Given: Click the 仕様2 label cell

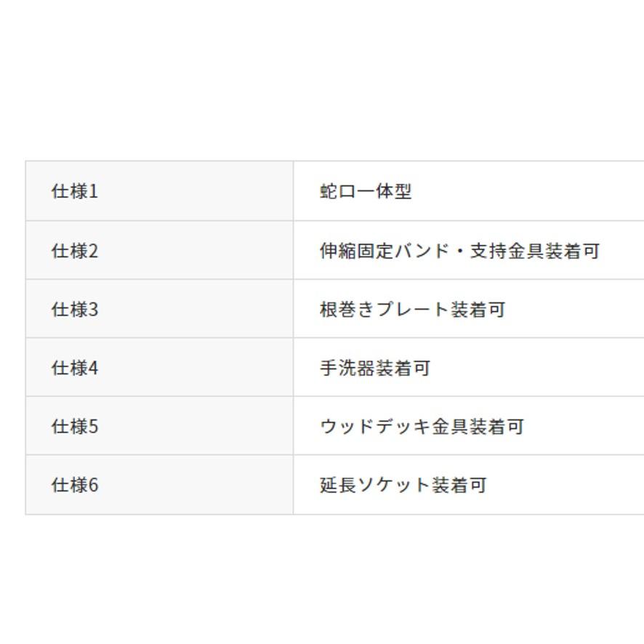Looking at the screenshot, I should 74,251.
